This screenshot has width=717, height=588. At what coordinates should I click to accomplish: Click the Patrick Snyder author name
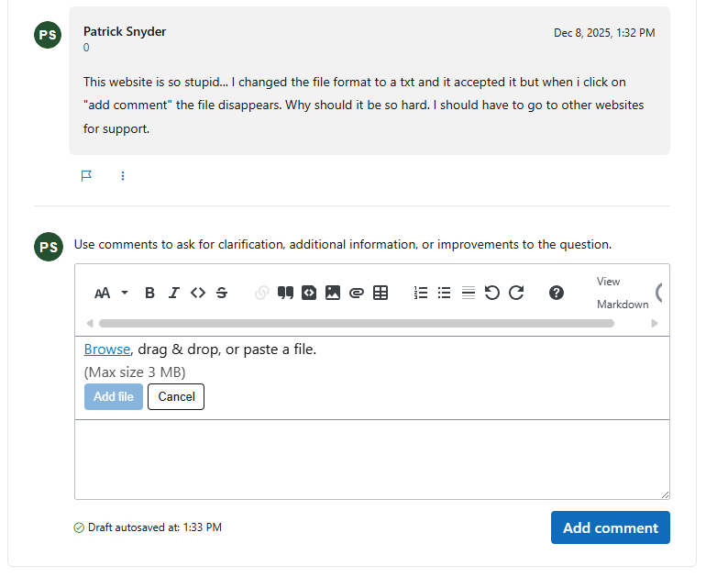(125, 31)
